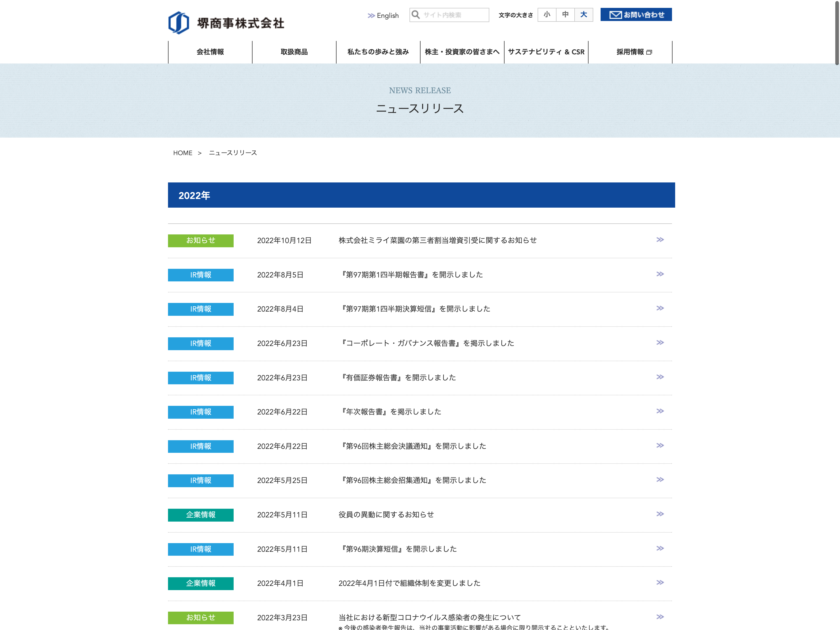Set the font size to 中

565,15
